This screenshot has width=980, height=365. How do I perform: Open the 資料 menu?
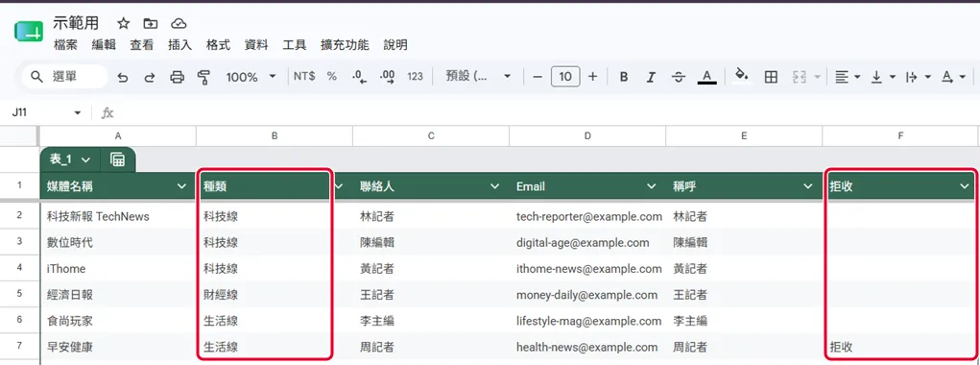(256, 45)
